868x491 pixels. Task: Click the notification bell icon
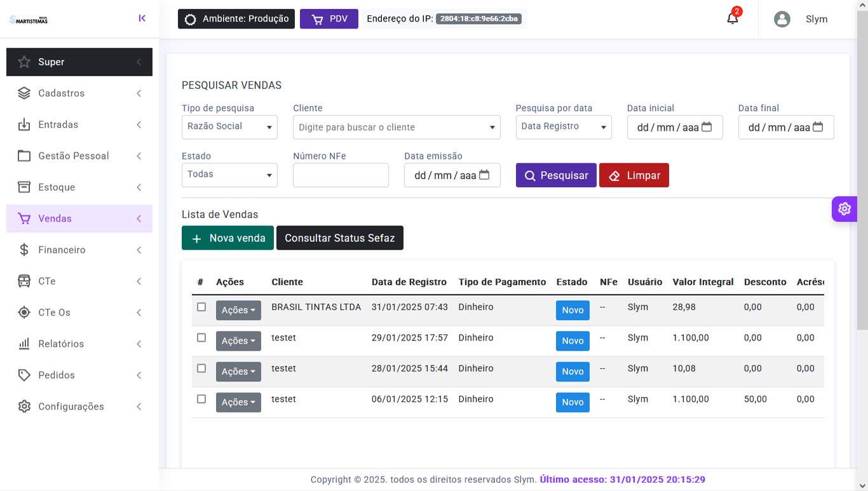[732, 18]
